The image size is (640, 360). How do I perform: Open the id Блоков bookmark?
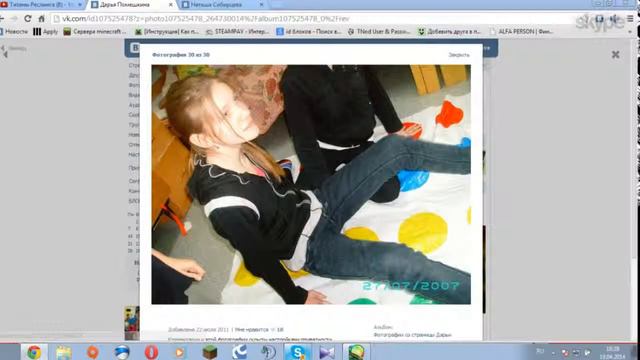309,31
